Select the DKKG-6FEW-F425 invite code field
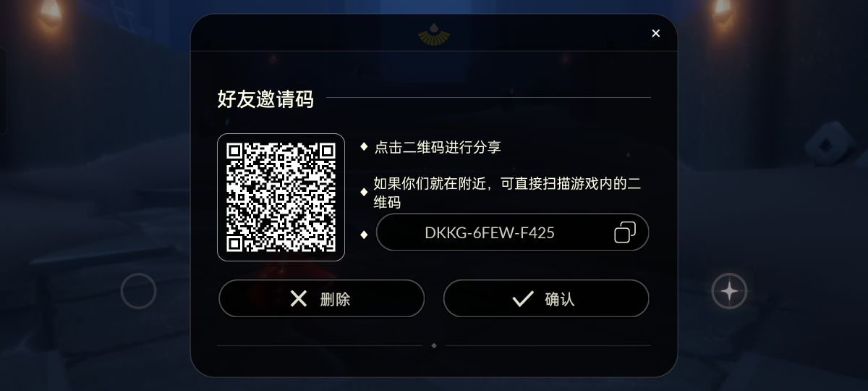Viewport: 868px width, 391px height. coord(512,232)
